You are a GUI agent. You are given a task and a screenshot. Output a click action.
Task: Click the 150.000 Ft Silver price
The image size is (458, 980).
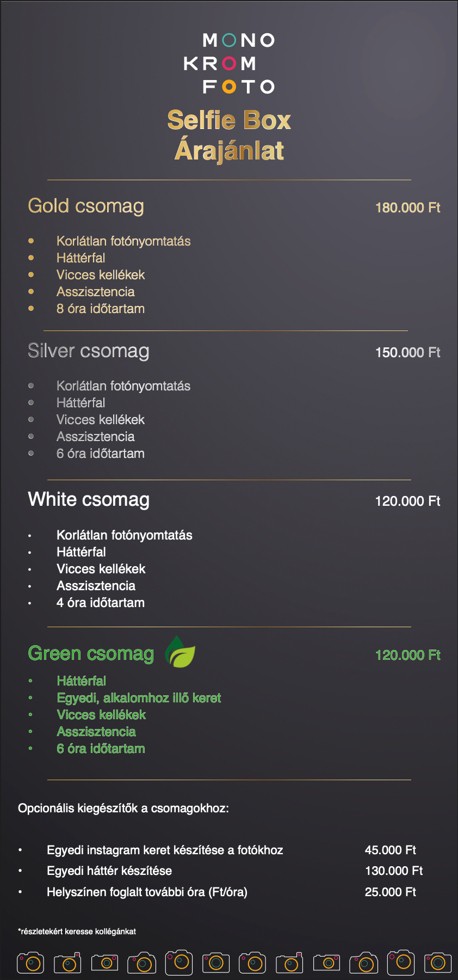[x=408, y=352]
